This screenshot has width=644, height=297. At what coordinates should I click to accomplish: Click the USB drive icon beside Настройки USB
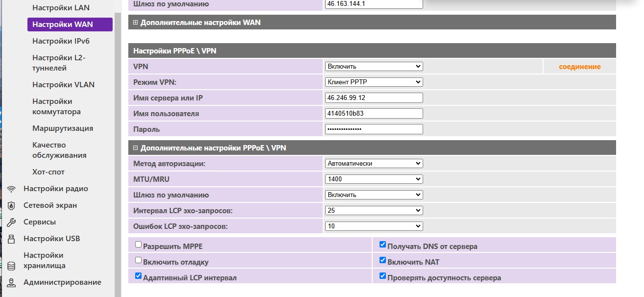(12, 239)
